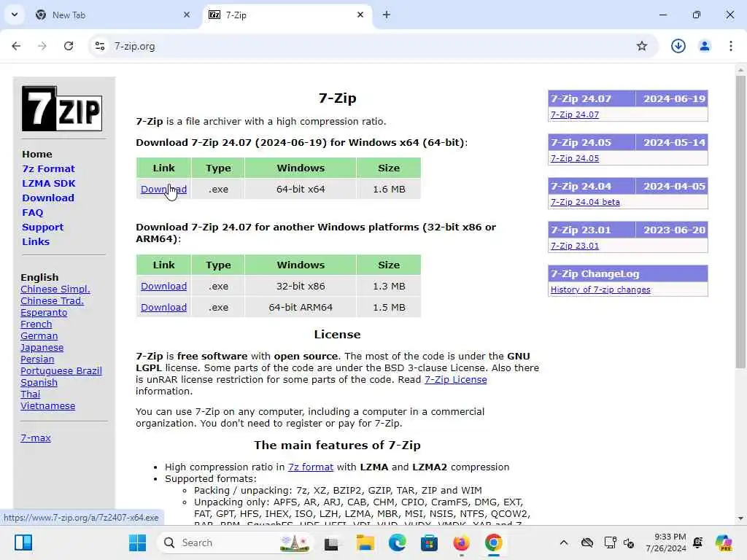Open the clock showing 9:33 PM

666,542
